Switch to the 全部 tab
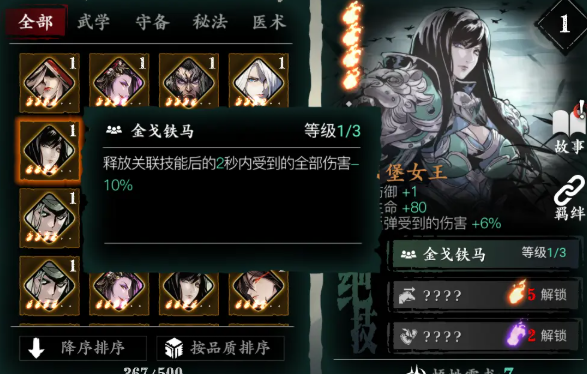587x374 pixels. click(36, 21)
